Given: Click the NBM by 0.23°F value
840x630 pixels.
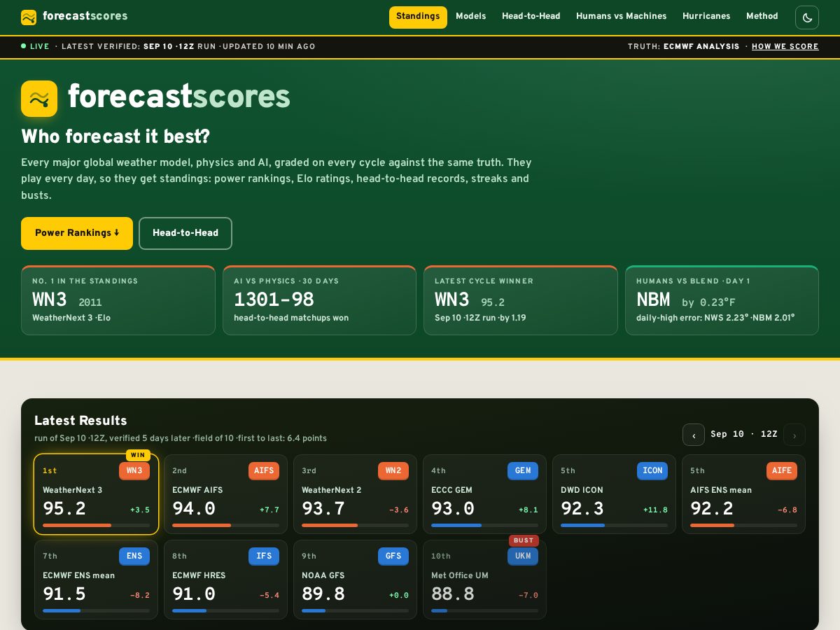Looking at the screenshot, I should click(686, 300).
